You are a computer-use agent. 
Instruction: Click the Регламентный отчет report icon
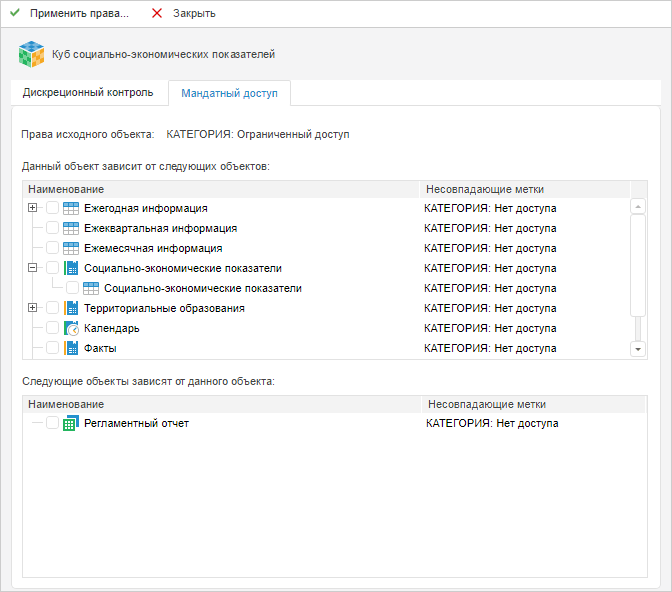71,423
